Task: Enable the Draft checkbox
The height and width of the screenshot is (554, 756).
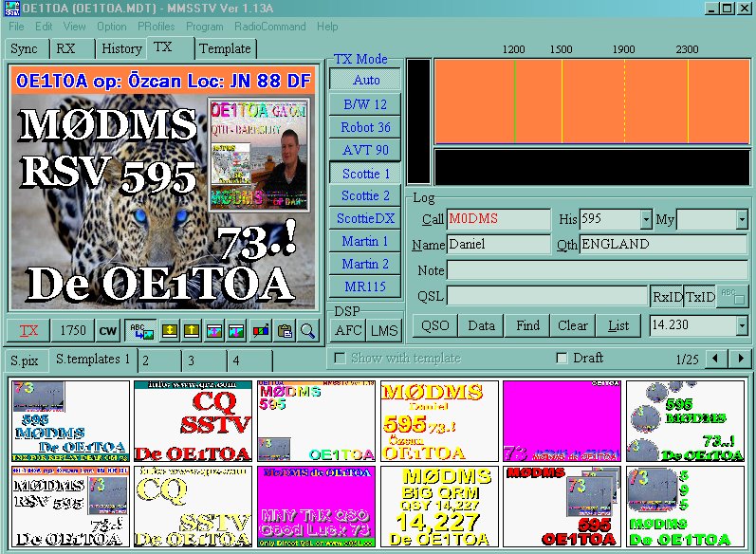Action: (562, 359)
